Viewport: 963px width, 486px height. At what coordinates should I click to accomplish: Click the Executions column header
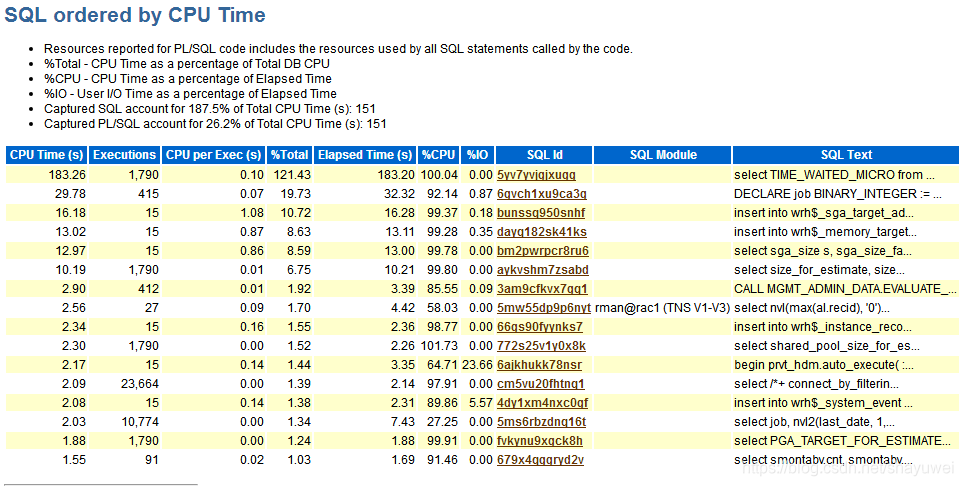pyautogui.click(x=125, y=155)
